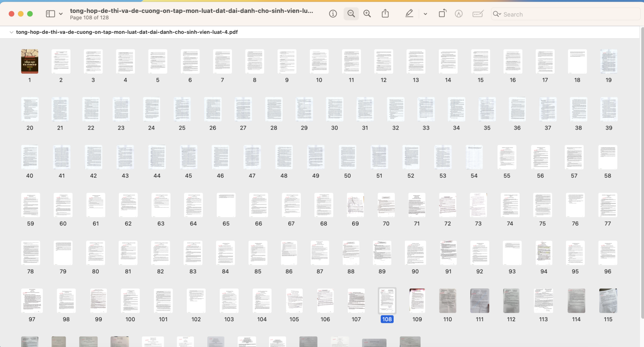The height and width of the screenshot is (347, 644).
Task: Select page 45 thumbnail
Action: [188, 157]
